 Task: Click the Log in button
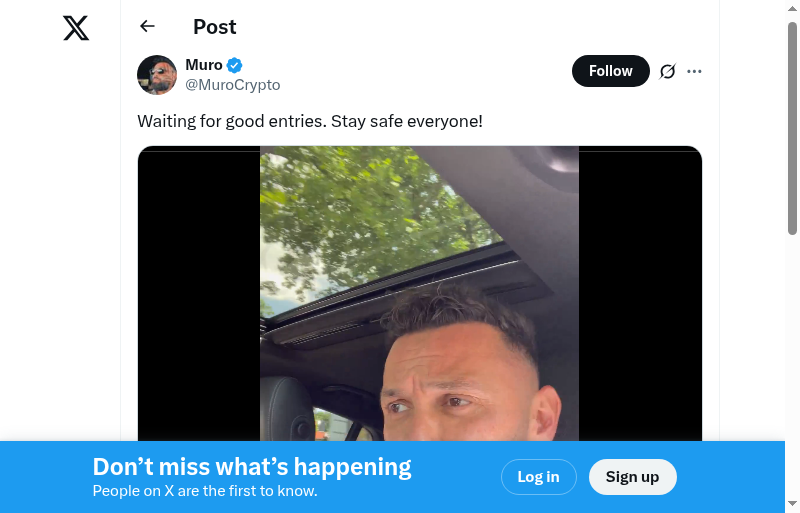coord(539,477)
